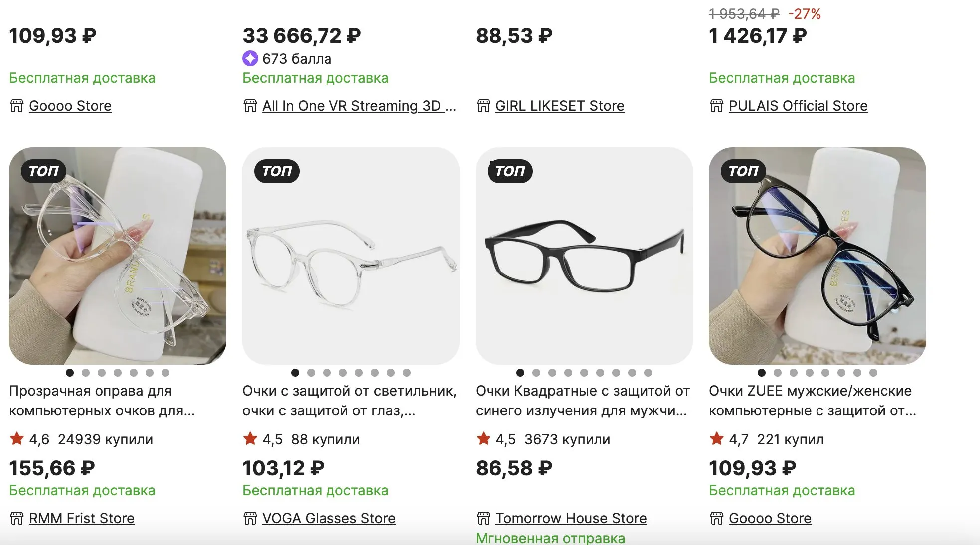Click the storefront icon next to PULAIS Official Store
Viewport: 980px width, 545px height.
(x=717, y=106)
